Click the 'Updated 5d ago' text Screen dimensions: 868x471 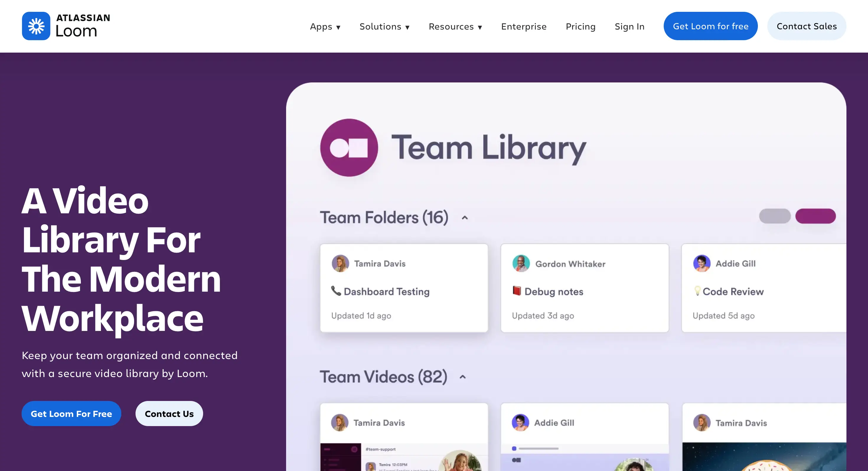[723, 316]
